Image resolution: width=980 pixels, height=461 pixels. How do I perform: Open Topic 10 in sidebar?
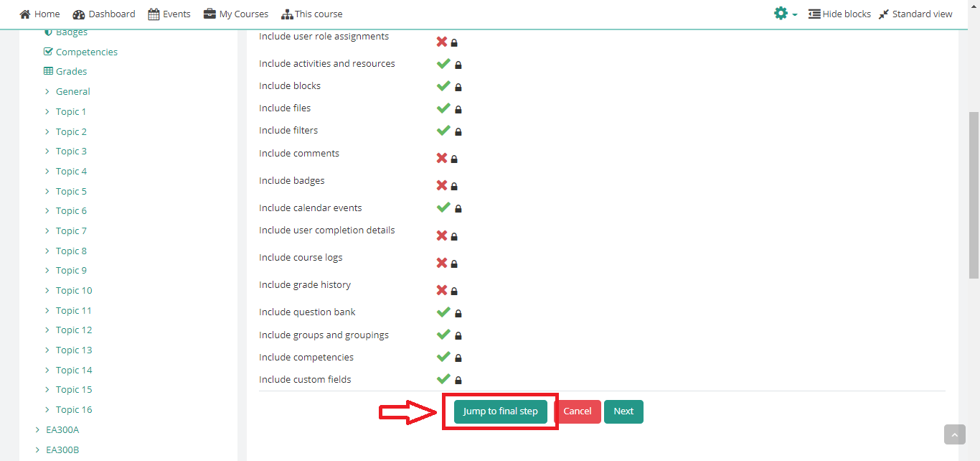pyautogui.click(x=74, y=290)
